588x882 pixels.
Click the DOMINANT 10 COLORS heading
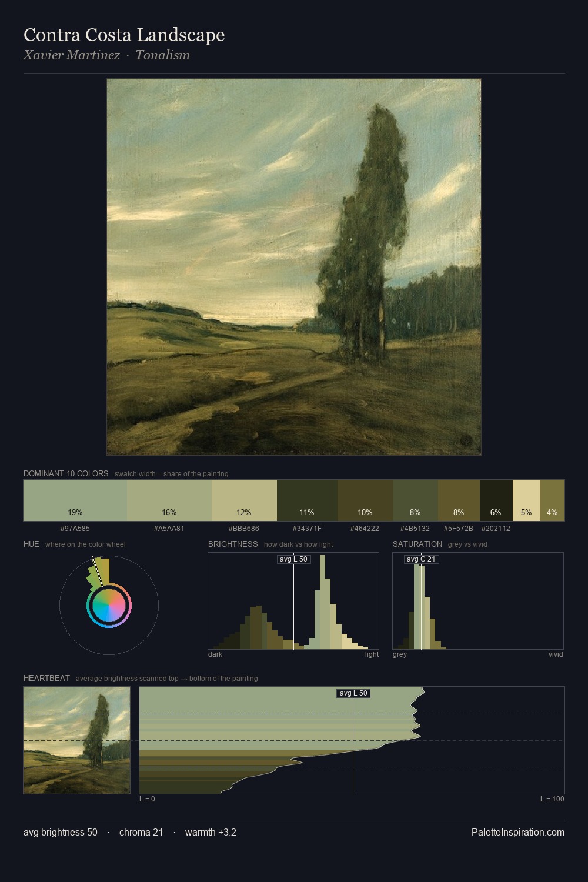66,473
